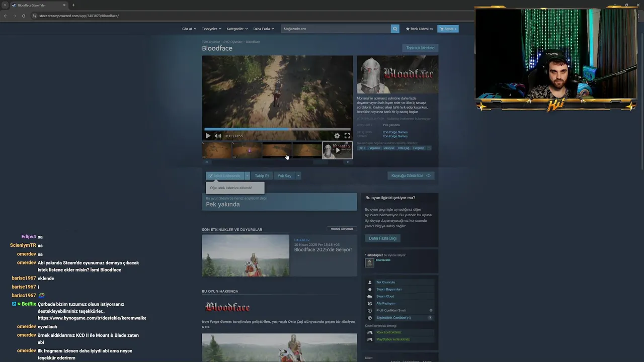Open the Daha Fazla menu
This screenshot has width=644, height=362.
[264, 29]
